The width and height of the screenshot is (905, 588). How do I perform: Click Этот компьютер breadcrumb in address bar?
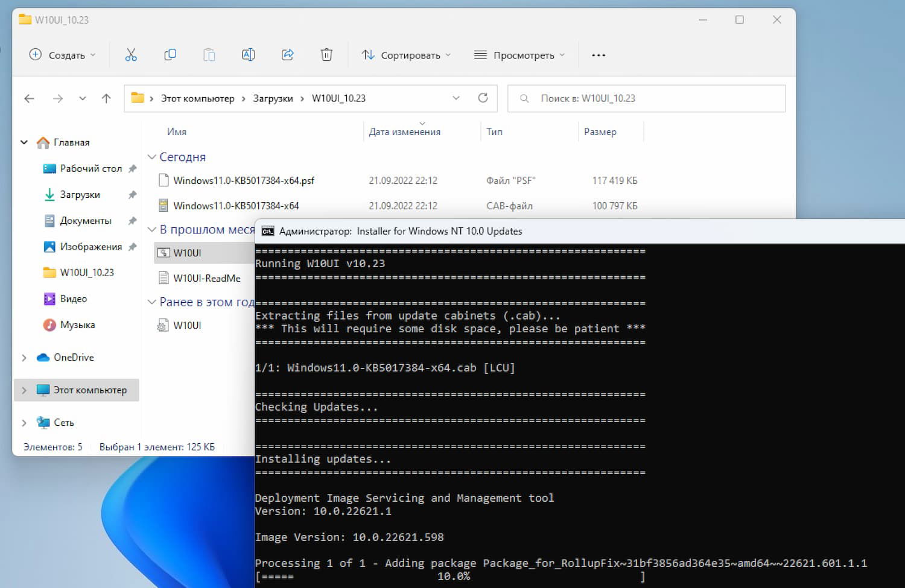click(x=197, y=98)
